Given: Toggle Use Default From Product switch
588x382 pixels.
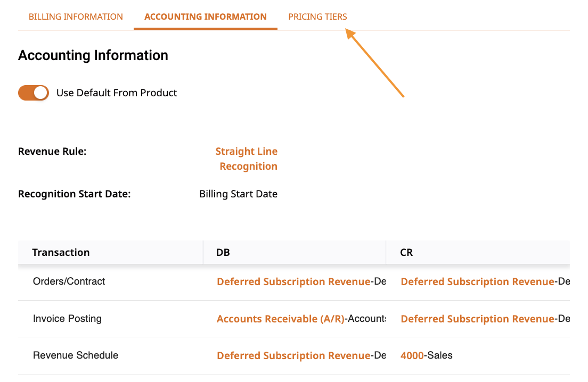Looking at the screenshot, I should tap(34, 93).
